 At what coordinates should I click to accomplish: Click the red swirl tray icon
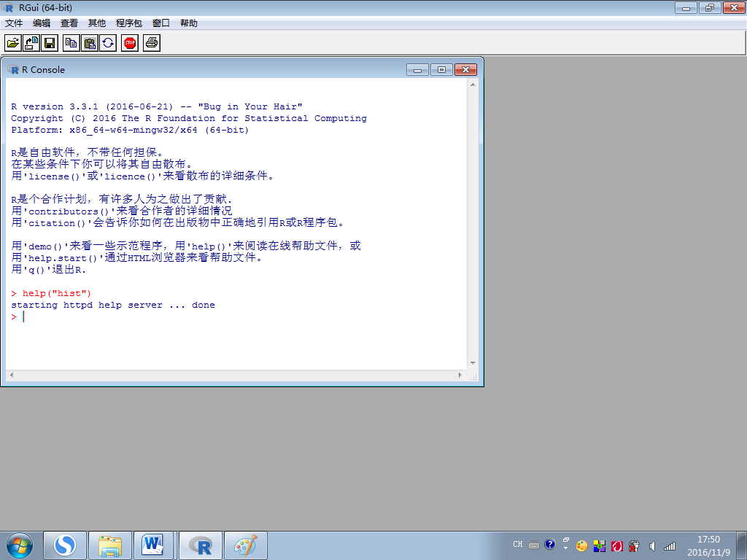pos(617,546)
